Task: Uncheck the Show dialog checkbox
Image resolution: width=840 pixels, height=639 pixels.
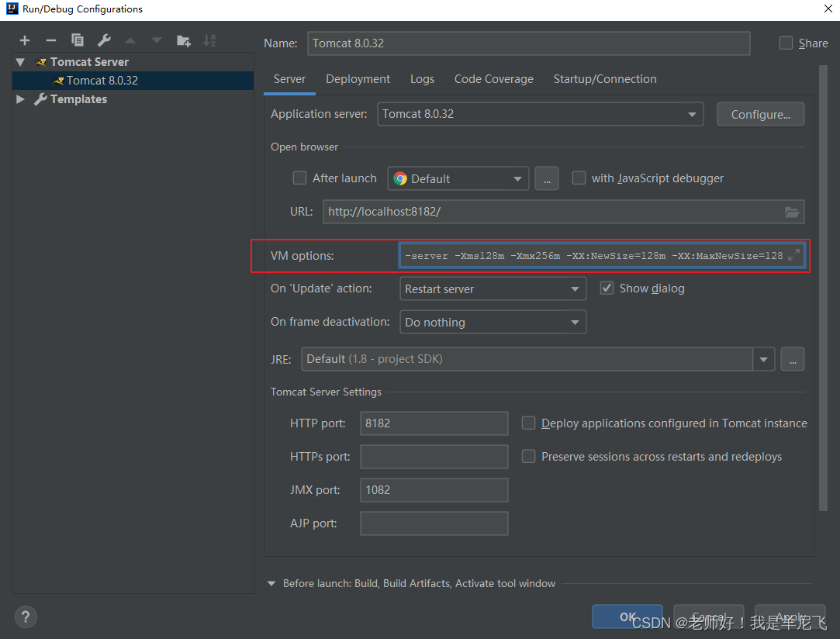Action: [607, 288]
